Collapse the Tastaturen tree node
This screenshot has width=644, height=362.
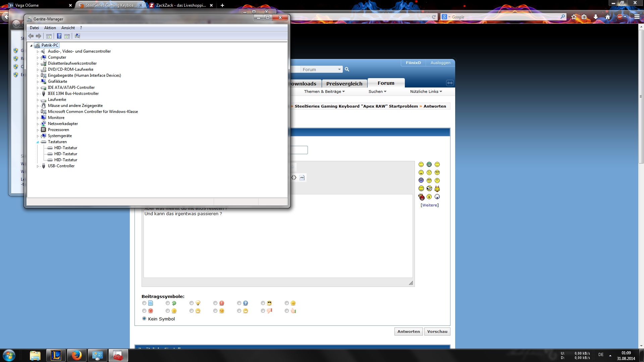pos(38,142)
